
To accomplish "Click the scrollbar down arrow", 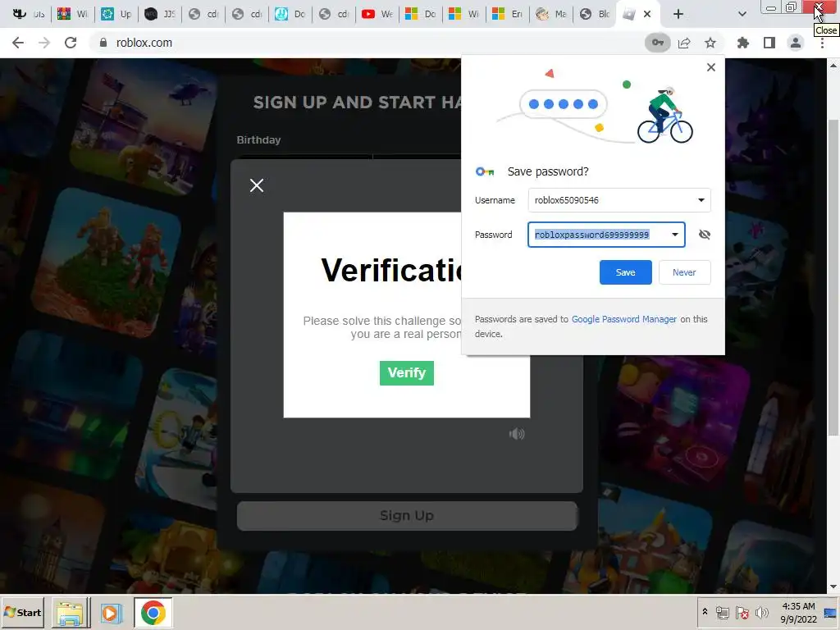I will (833, 587).
